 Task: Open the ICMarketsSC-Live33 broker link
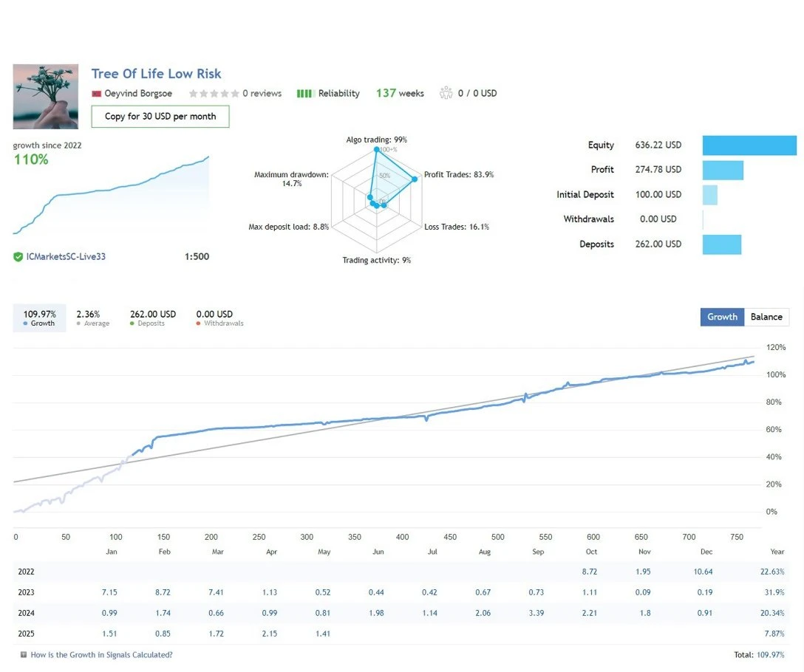(x=65, y=257)
